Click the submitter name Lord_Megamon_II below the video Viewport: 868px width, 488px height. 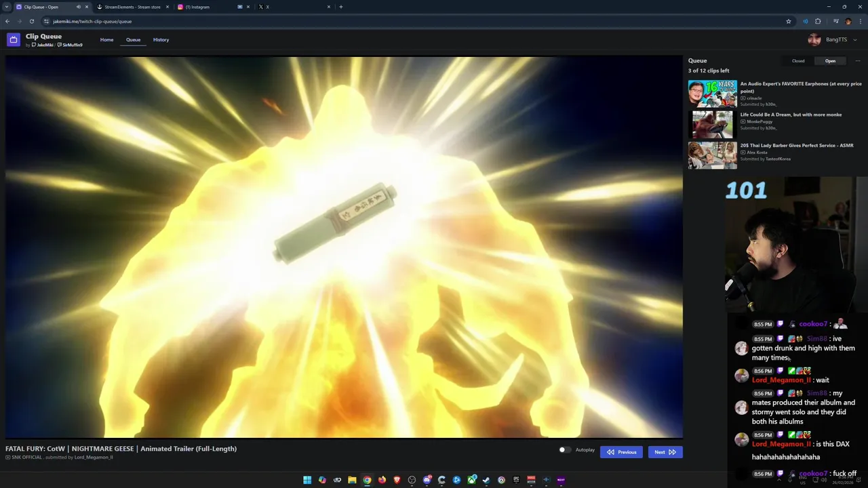(94, 457)
